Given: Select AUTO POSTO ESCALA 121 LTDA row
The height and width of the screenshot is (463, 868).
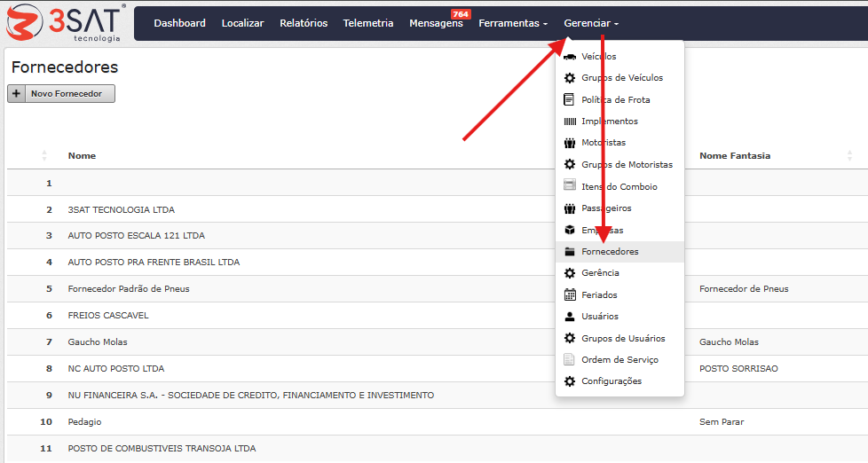Looking at the screenshot, I should click(x=136, y=236).
